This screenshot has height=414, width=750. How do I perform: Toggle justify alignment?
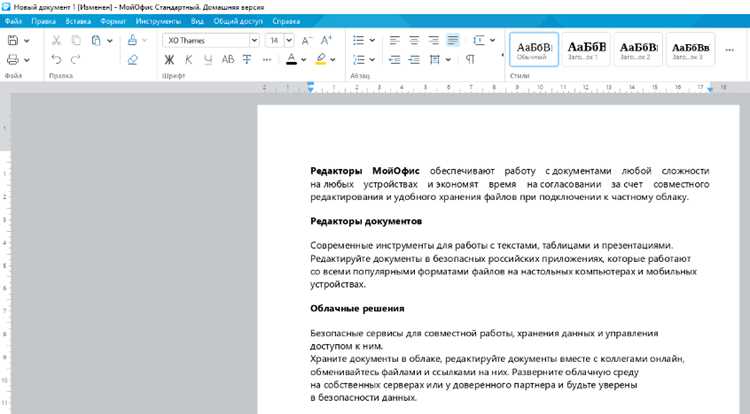[x=452, y=41]
